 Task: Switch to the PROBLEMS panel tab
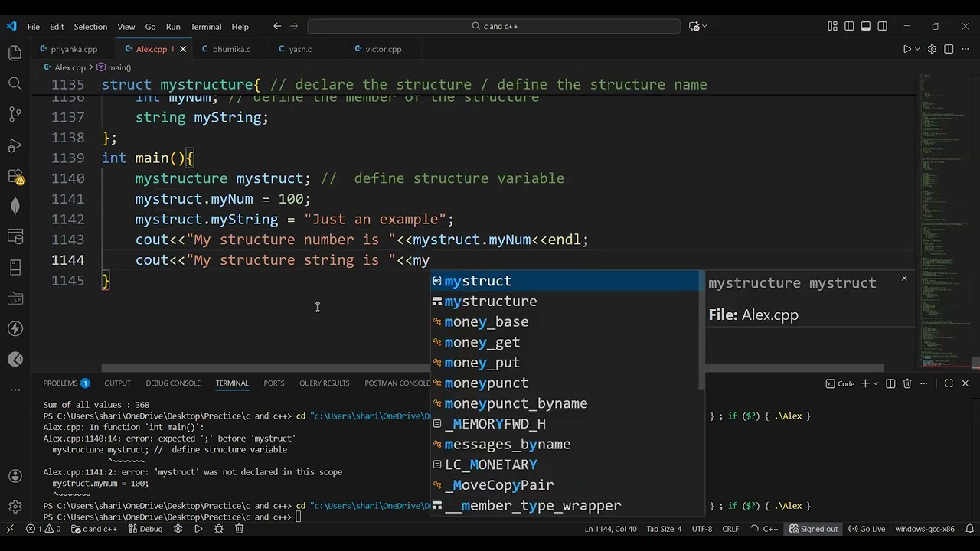point(66,383)
